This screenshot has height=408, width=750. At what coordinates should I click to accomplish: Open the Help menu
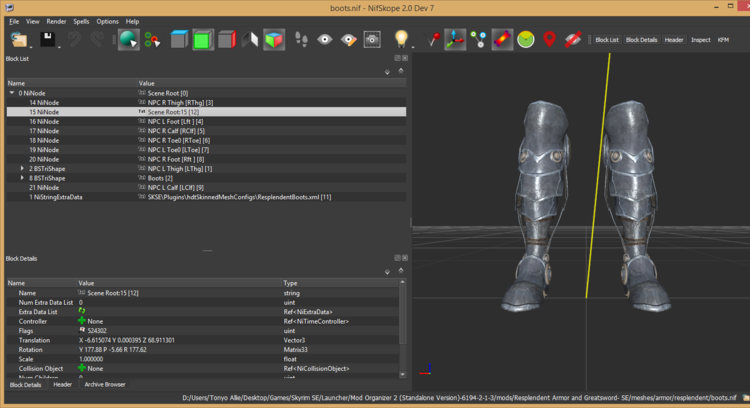click(132, 21)
